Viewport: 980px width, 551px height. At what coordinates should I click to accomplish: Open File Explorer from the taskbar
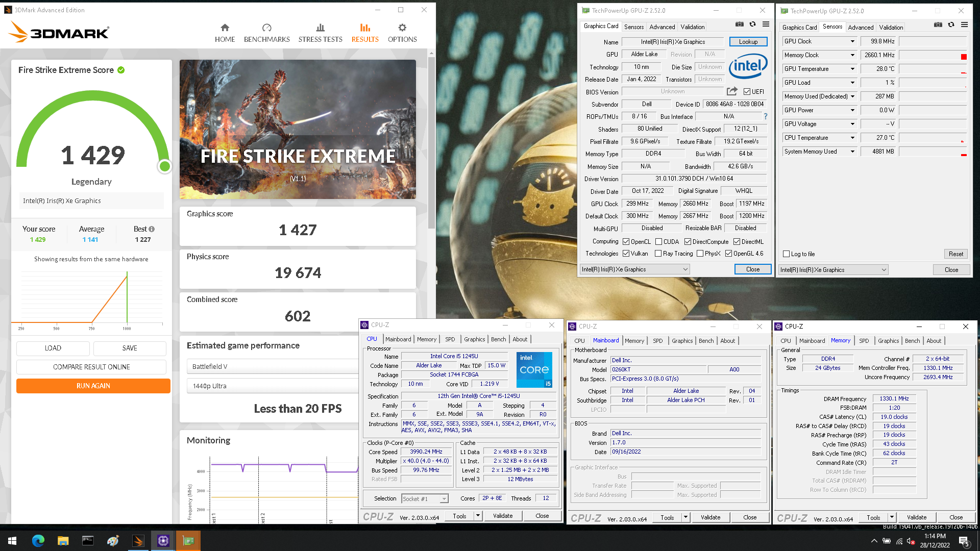pyautogui.click(x=63, y=541)
